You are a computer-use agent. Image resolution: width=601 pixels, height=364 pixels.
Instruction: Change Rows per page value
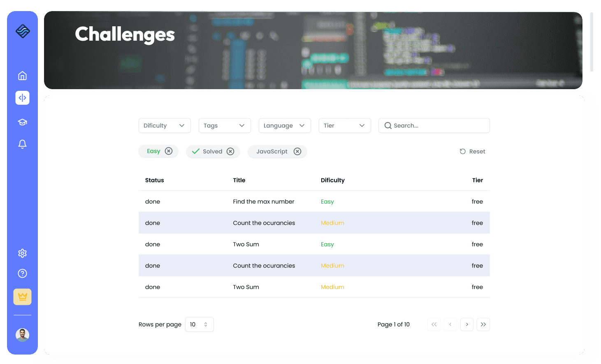[x=200, y=324]
